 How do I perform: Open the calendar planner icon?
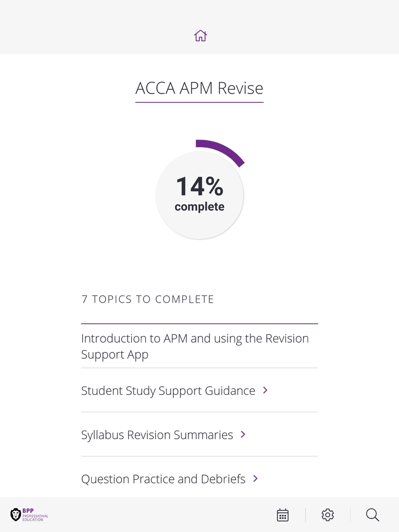coord(282,515)
